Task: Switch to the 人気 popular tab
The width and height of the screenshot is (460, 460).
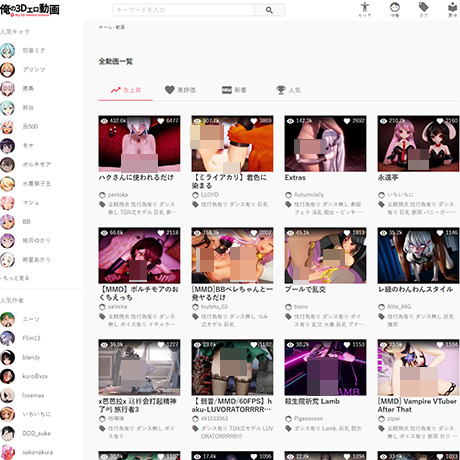Action: pos(289,90)
